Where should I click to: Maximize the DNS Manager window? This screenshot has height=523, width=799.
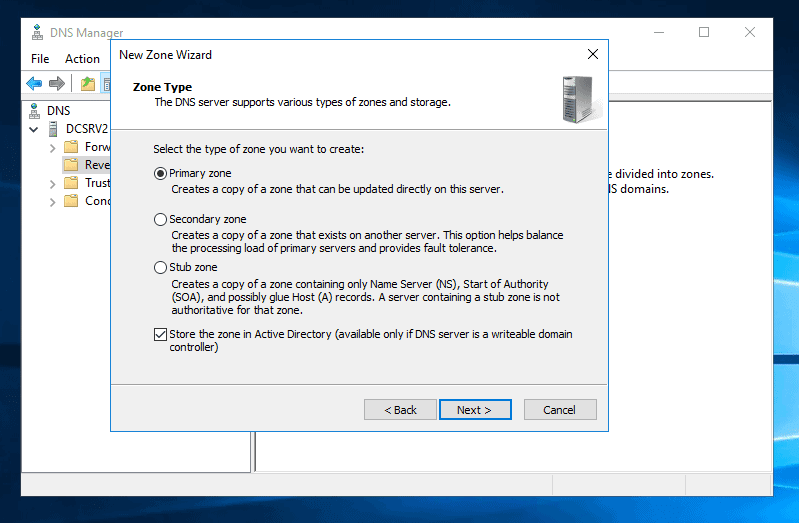pos(704,32)
